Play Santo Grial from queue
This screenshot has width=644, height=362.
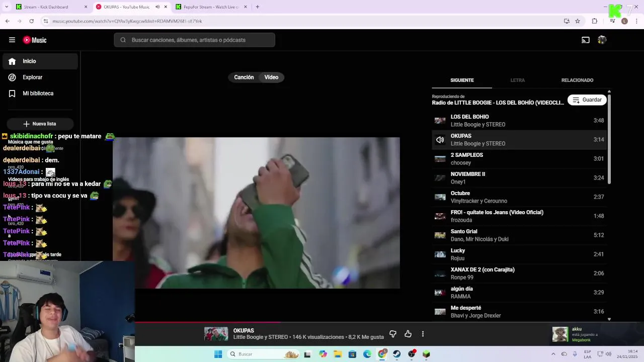tap(519, 235)
